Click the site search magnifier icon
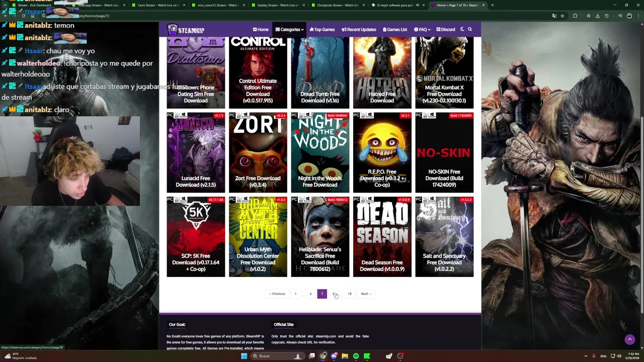 (x=470, y=29)
